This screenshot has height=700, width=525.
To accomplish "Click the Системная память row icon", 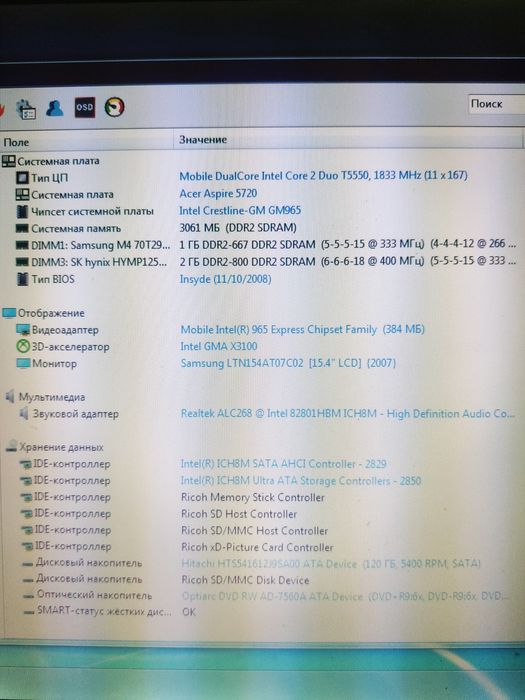I will coord(22,229).
